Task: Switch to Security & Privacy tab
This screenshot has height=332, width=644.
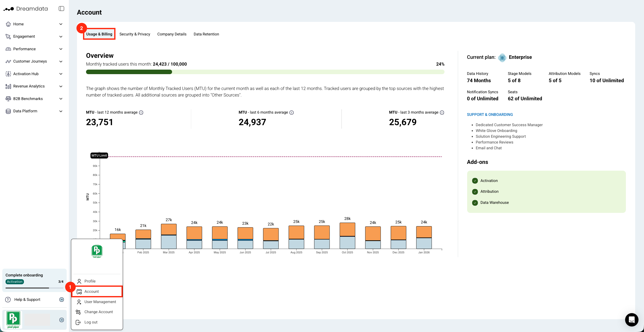Action: [135, 34]
